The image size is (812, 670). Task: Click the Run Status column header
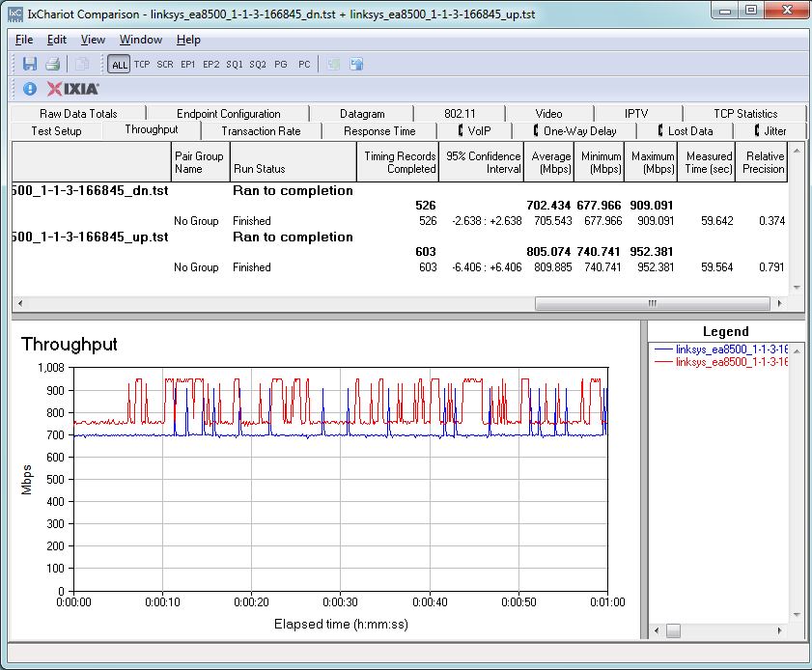tap(294, 162)
